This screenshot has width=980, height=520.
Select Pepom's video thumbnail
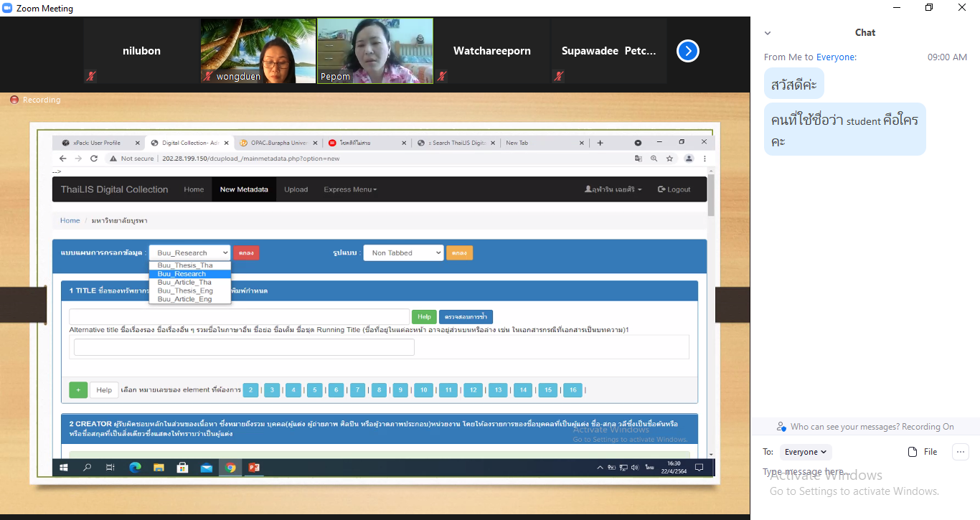pos(375,51)
